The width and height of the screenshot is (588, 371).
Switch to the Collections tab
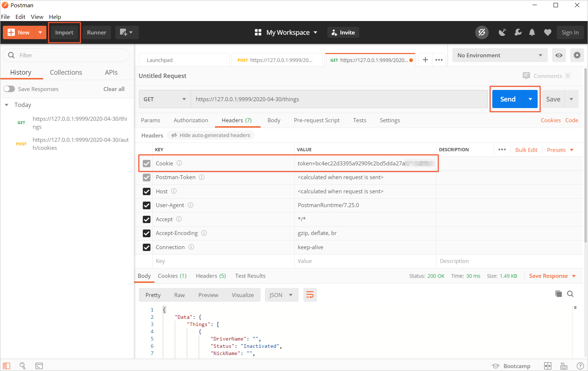(66, 72)
